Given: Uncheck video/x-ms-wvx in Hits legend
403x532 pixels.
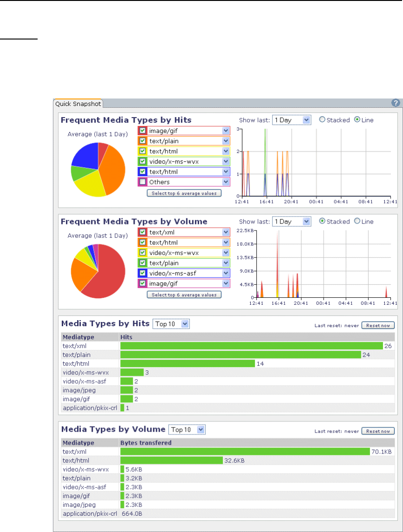Looking at the screenshot, I should pos(143,161).
